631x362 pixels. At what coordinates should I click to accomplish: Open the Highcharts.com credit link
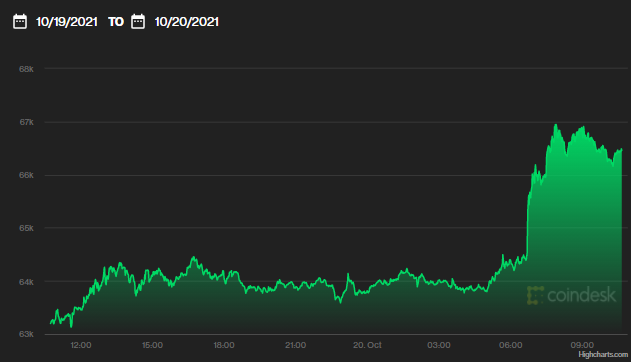click(x=603, y=354)
